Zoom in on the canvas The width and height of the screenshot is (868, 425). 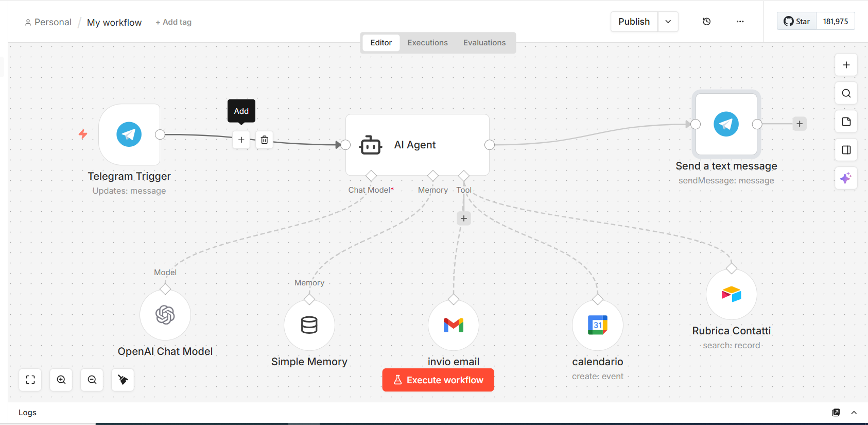[x=61, y=380]
